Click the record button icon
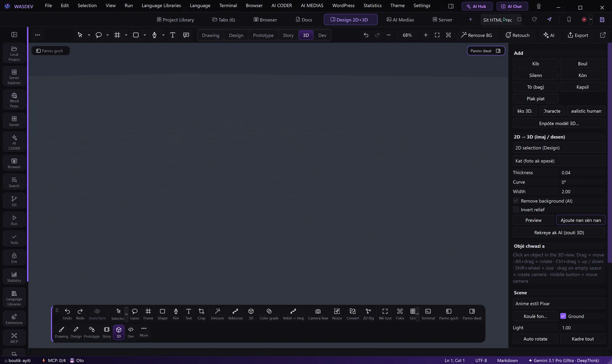 point(584,20)
